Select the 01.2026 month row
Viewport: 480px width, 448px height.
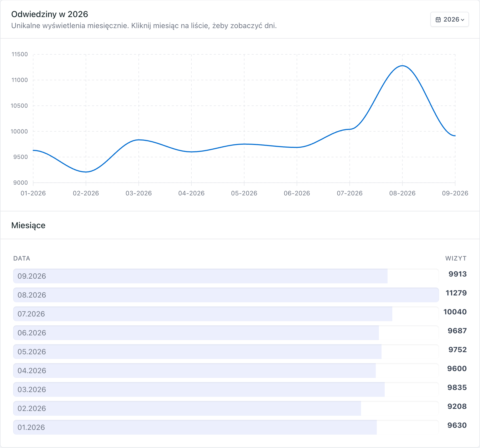226,427
